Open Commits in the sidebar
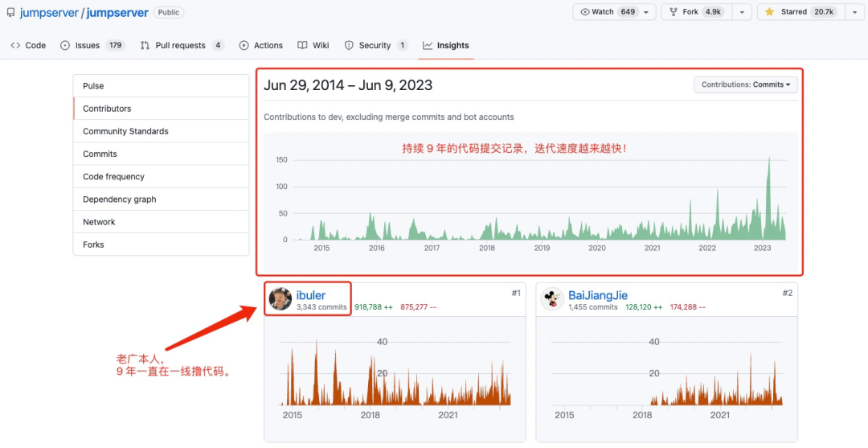The image size is (868, 448). (161, 154)
